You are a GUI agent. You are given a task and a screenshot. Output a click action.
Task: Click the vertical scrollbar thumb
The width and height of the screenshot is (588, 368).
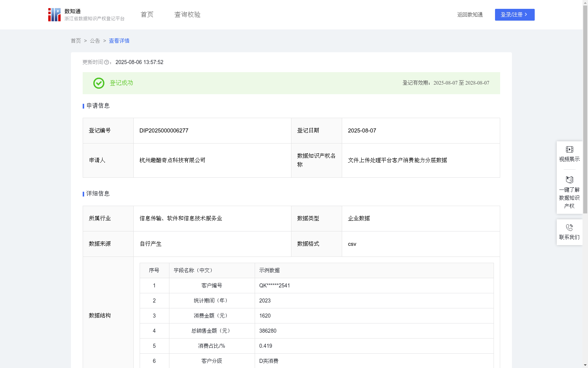pos(585,110)
